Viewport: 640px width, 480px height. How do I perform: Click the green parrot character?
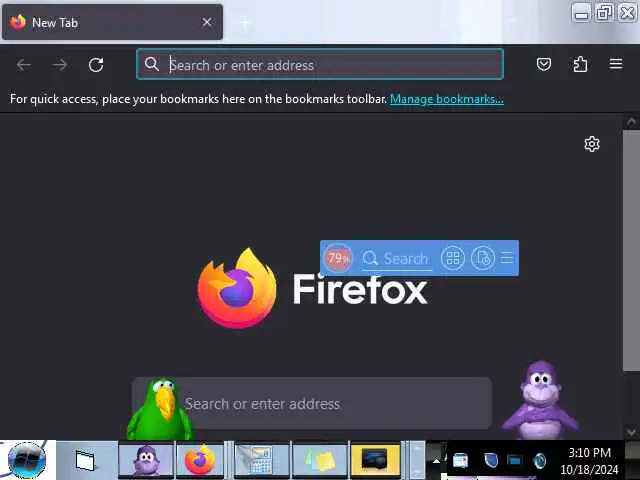160,409
